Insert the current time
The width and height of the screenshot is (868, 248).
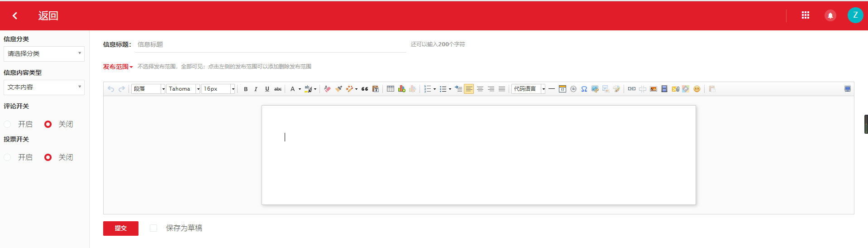click(x=573, y=89)
